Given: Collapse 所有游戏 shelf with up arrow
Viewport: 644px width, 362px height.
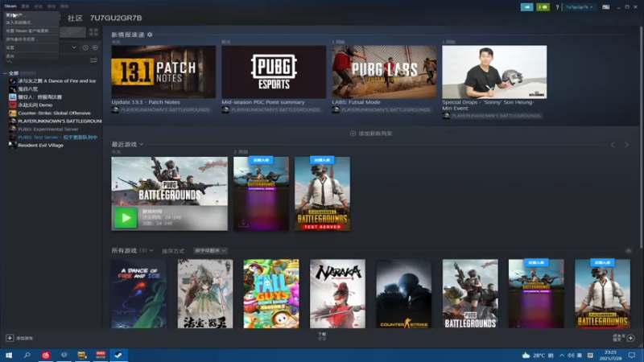Looking at the screenshot, I should pos(629,251).
